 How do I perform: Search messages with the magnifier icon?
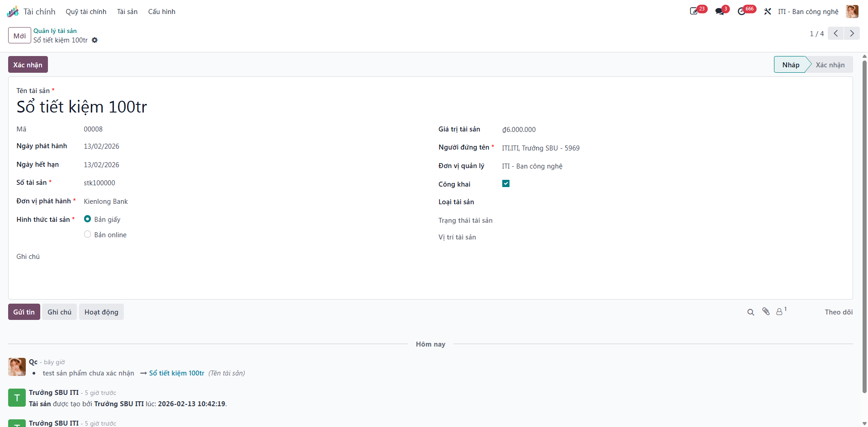pos(751,312)
